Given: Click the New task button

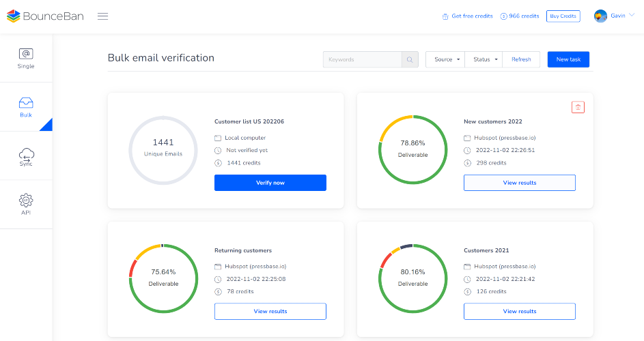Looking at the screenshot, I should click(x=568, y=59).
